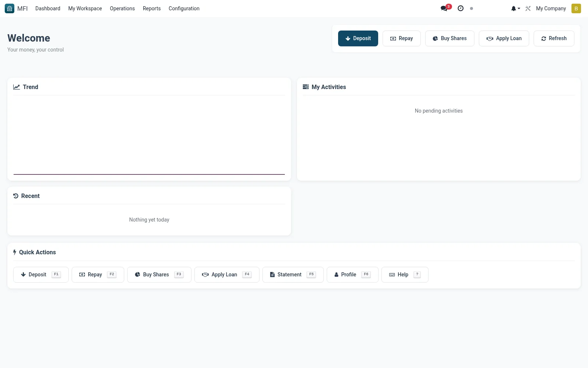Click the top Buy Shares button
Image resolution: width=588 pixels, height=368 pixels.
449,38
